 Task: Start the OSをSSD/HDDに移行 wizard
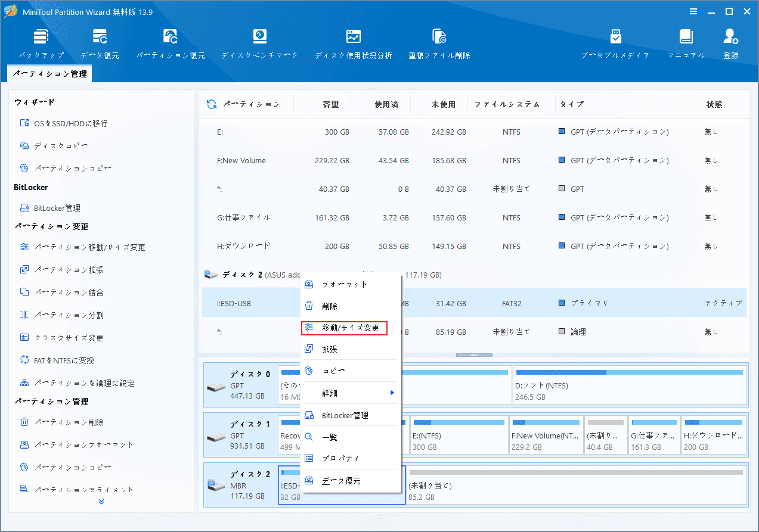(64, 123)
